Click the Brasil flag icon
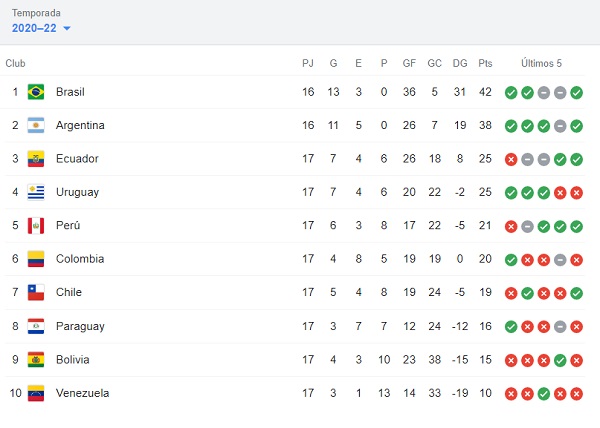 coord(36,92)
